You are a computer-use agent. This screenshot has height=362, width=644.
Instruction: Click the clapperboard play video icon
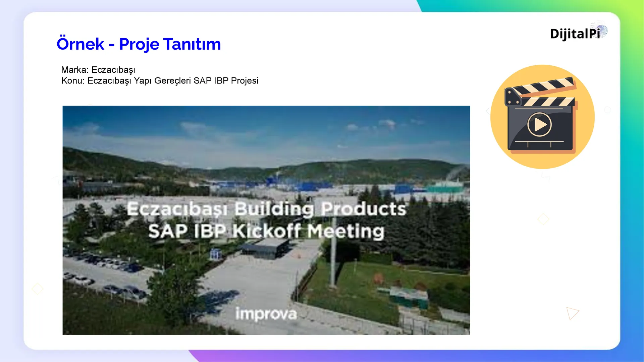tap(542, 117)
